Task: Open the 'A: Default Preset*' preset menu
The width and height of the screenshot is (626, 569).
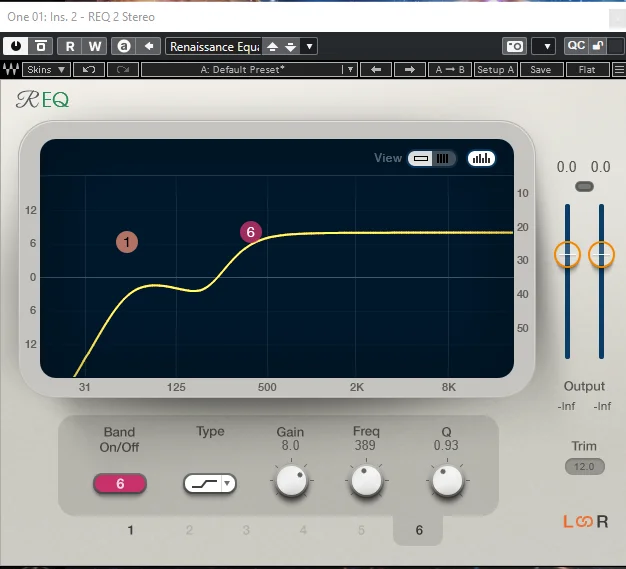Action: click(x=242, y=69)
